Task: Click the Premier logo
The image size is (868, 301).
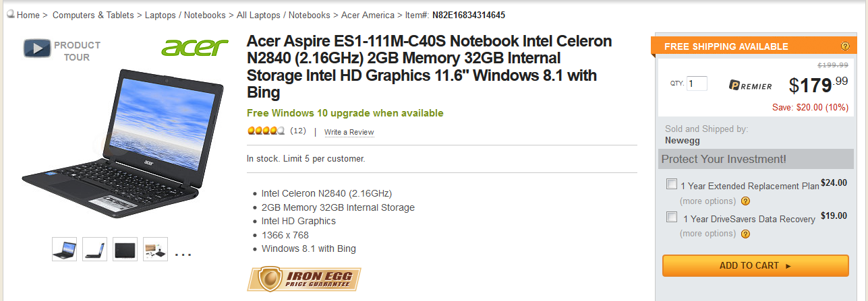Action: coord(752,85)
